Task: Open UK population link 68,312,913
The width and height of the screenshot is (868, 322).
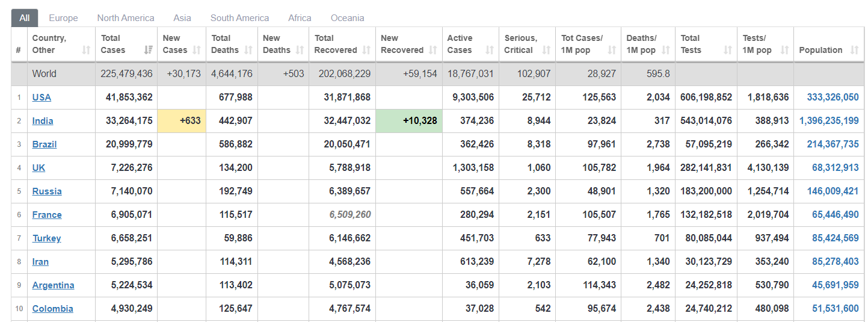Action: (x=836, y=168)
